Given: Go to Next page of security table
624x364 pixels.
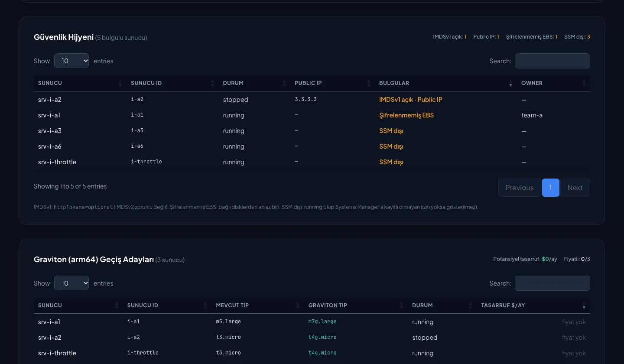Looking at the screenshot, I should tap(575, 188).
